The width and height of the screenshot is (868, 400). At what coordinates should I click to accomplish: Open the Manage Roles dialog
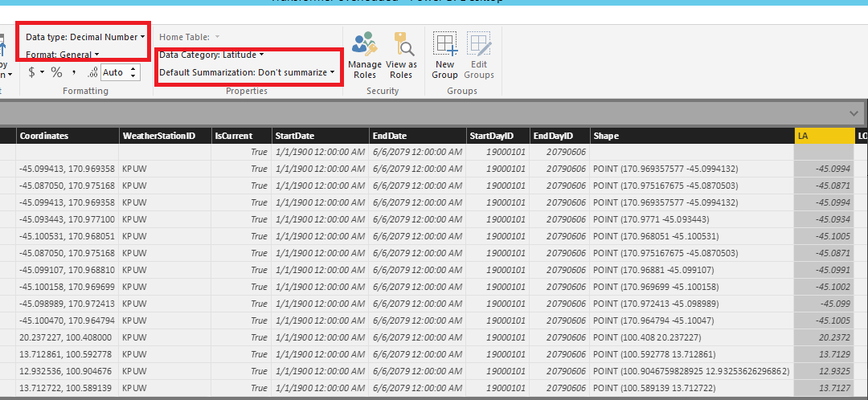point(365,56)
